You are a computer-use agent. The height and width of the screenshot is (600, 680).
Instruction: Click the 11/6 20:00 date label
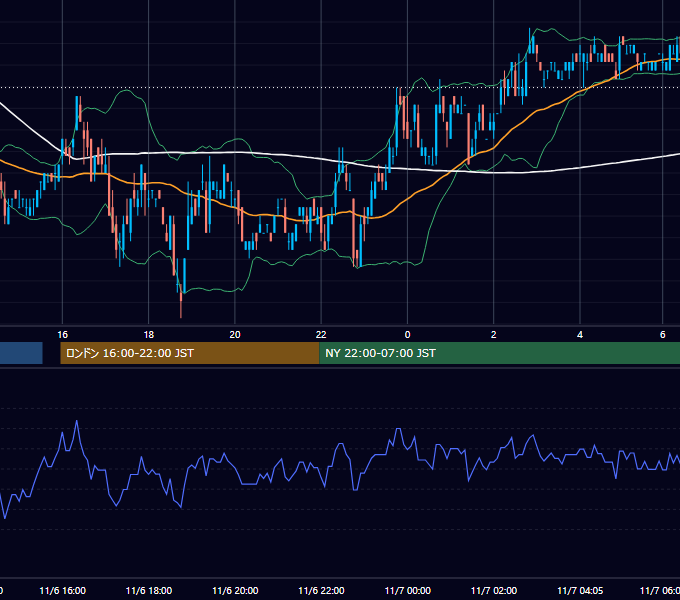tap(235, 590)
